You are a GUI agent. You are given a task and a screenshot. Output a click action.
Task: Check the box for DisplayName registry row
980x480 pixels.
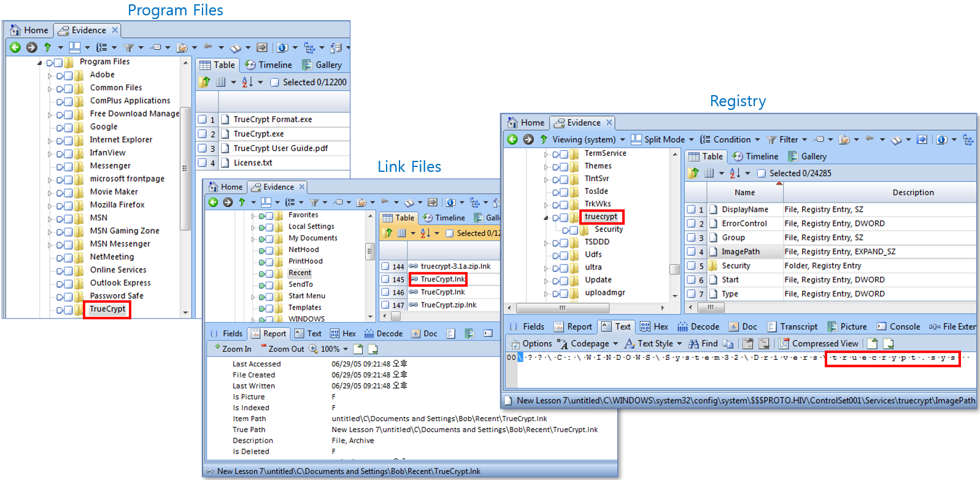(x=691, y=209)
